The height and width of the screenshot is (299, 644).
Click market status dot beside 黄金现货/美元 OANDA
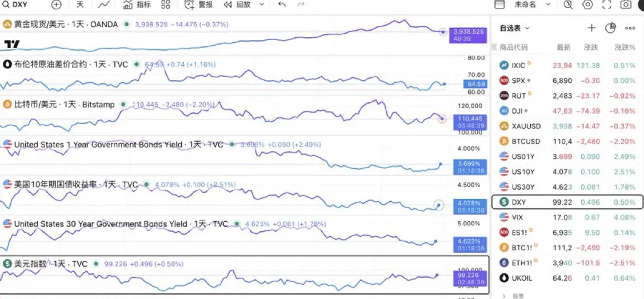(126, 24)
